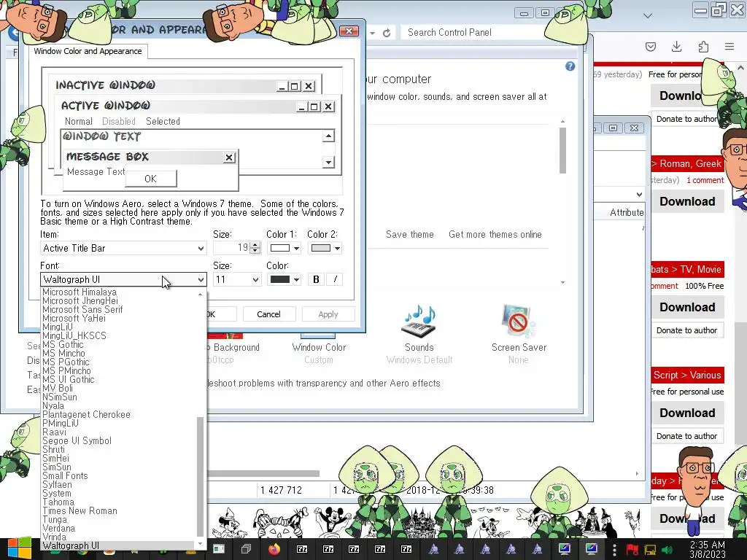The image size is (747, 560).
Task: Click the clock showing 2:35 AM
Action: [x=707, y=550]
